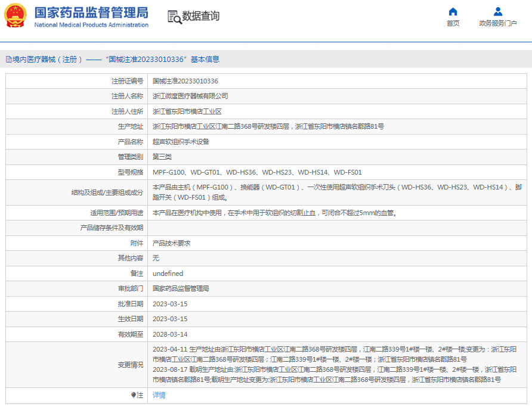This screenshot has height=407, width=532.
Task: Click the 附件 label
Action: (137, 243)
